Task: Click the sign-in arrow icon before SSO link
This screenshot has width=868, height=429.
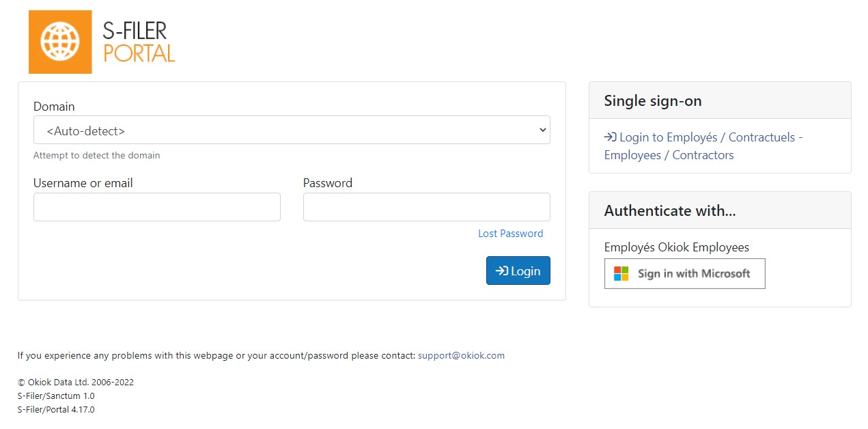Action: (611, 137)
